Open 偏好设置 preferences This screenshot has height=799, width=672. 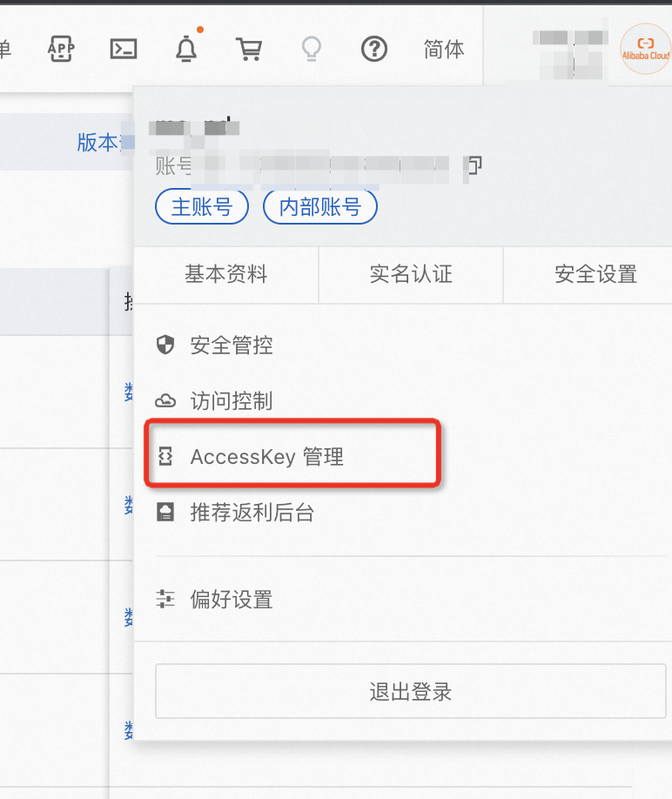(x=231, y=599)
